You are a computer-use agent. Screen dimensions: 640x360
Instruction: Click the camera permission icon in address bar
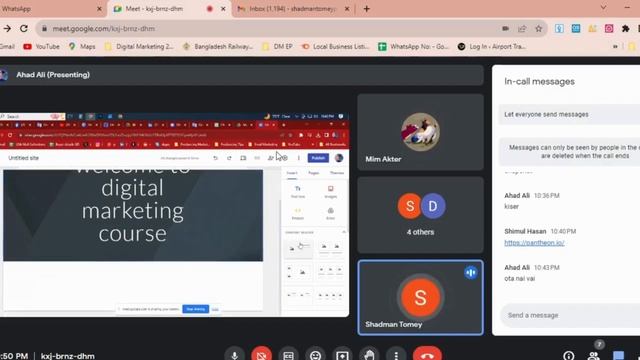click(x=505, y=29)
